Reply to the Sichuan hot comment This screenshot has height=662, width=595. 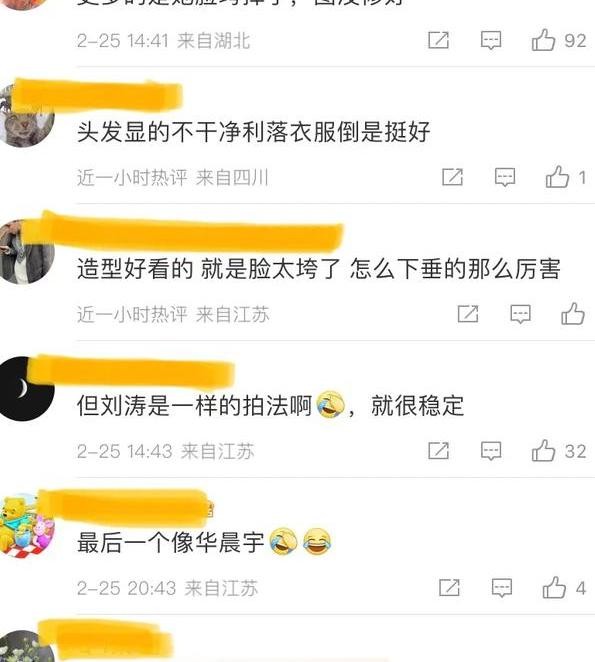click(505, 177)
